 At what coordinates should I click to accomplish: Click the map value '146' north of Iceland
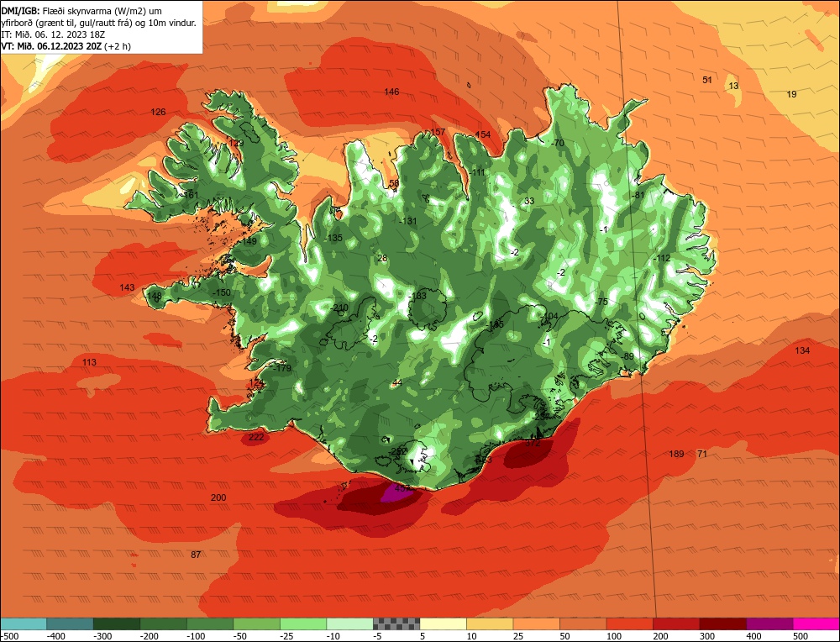click(x=391, y=92)
